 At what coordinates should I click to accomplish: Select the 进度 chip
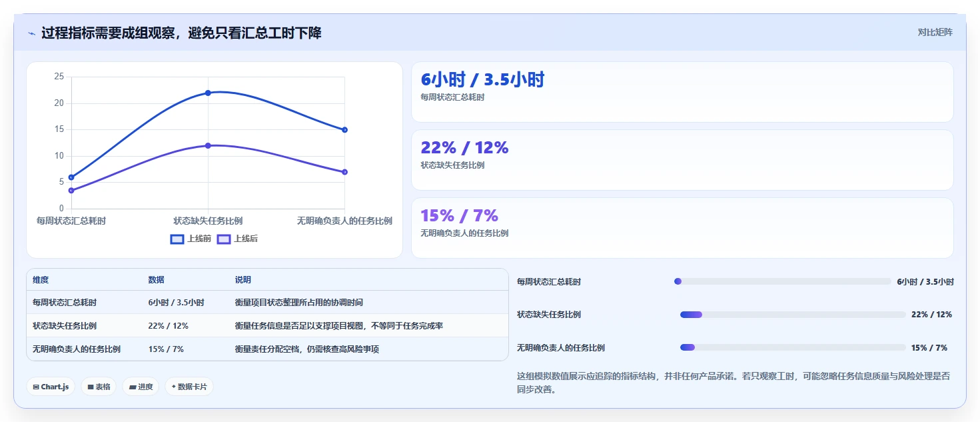point(141,387)
